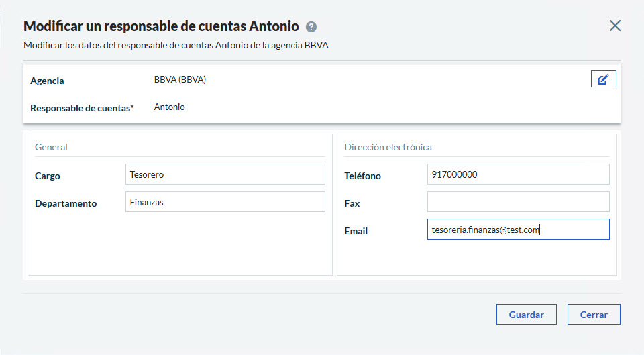This screenshot has width=644, height=355.
Task: Click the Antonio account manager value
Action: coord(169,107)
